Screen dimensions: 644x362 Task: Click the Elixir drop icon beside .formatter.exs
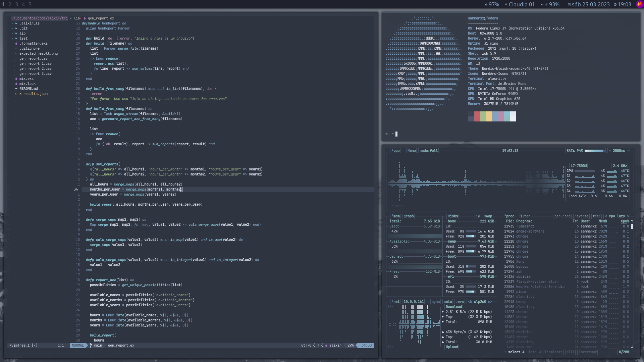16,44
